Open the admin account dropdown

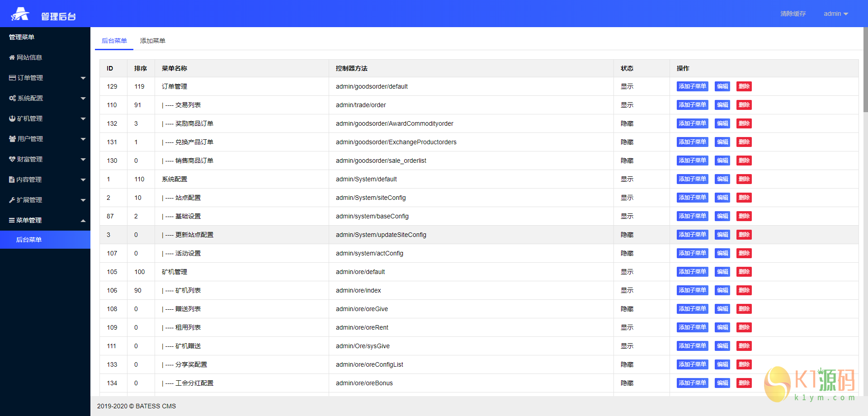(835, 14)
